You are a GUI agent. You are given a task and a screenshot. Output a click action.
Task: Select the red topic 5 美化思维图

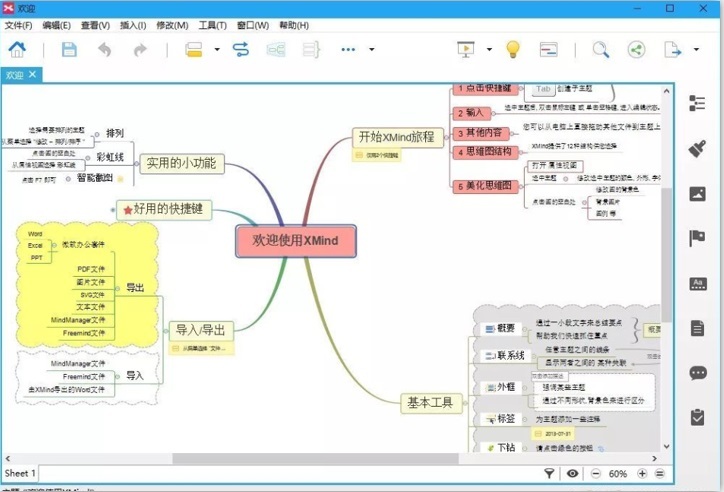pyautogui.click(x=485, y=186)
